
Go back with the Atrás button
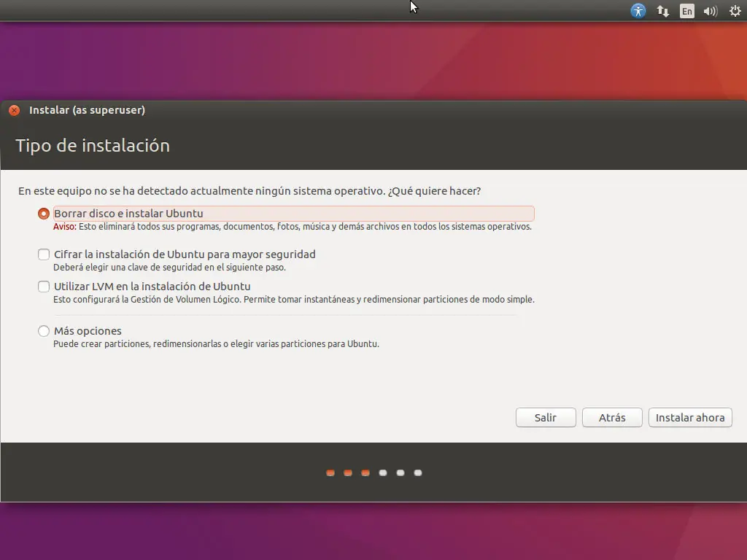tap(612, 418)
